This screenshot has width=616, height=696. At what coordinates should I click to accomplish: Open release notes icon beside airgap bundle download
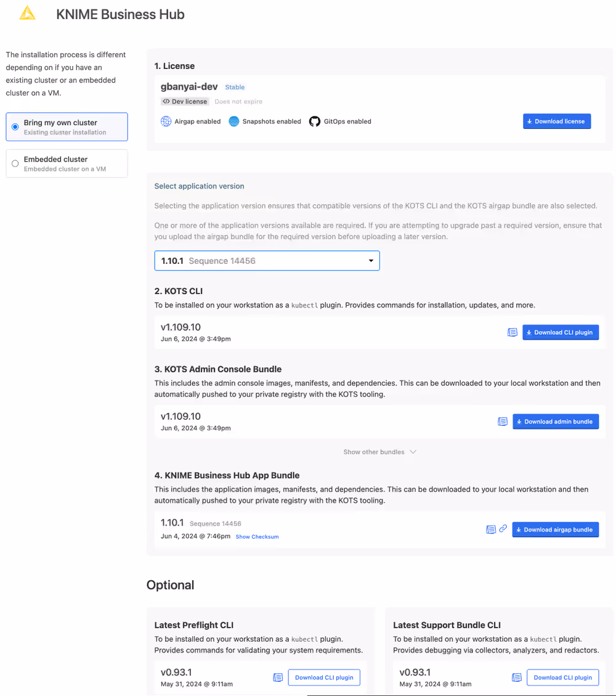[490, 529]
